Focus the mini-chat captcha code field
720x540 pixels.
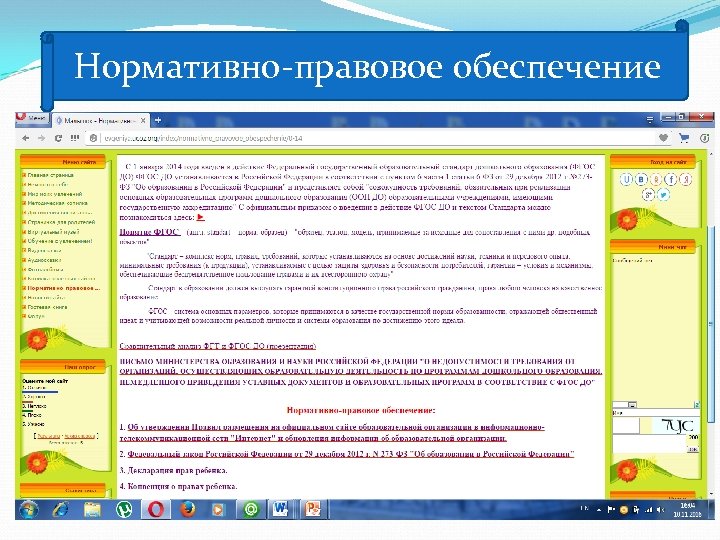pyautogui.click(x=626, y=426)
